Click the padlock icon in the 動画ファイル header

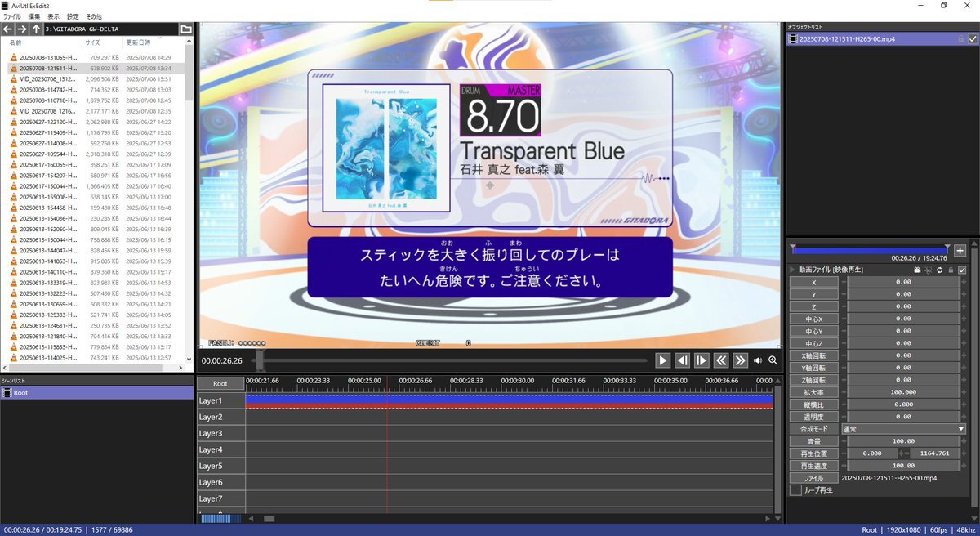tap(951, 270)
